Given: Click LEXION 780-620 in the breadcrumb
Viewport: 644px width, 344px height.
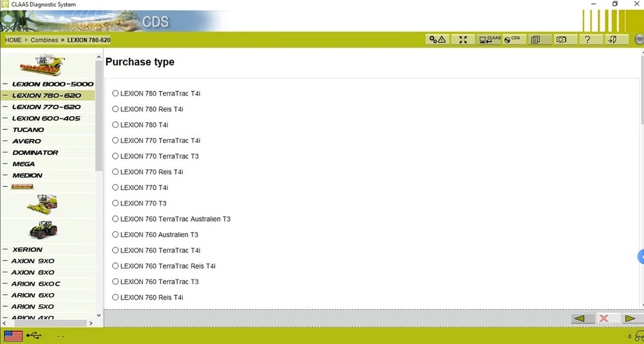Looking at the screenshot, I should (x=89, y=41).
